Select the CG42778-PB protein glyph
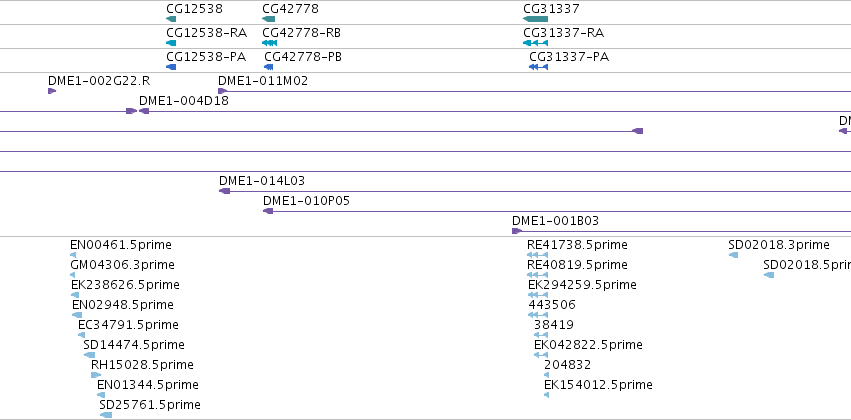Screen dimensions: 851x420 point(269,67)
